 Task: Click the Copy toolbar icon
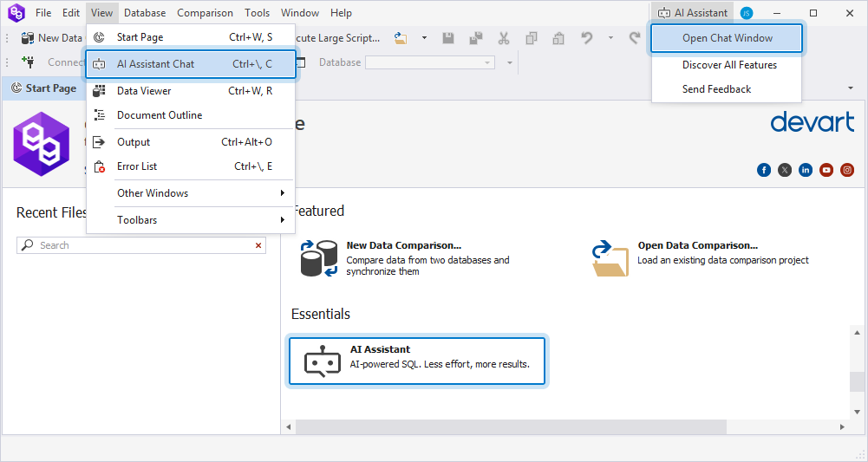[532, 38]
